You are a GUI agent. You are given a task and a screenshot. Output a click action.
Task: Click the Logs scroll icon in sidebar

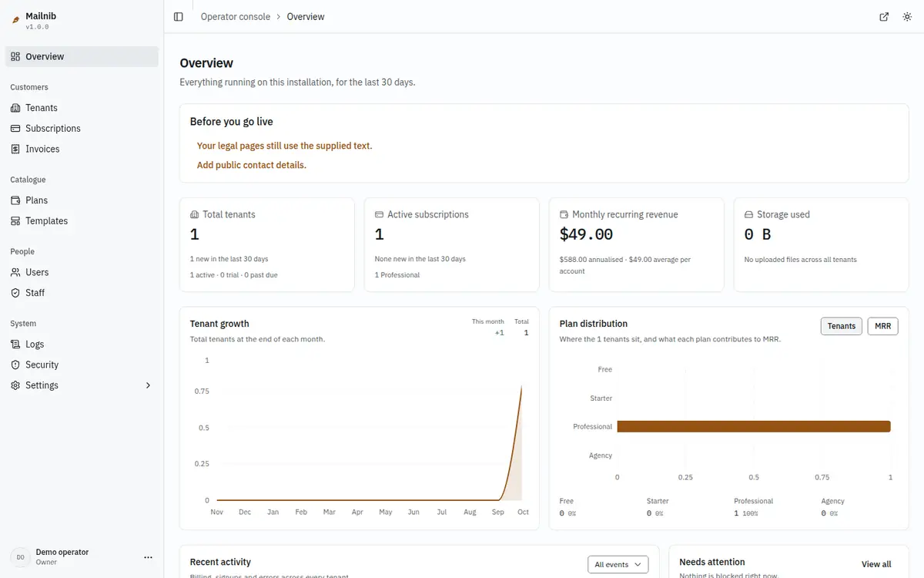pyautogui.click(x=15, y=344)
